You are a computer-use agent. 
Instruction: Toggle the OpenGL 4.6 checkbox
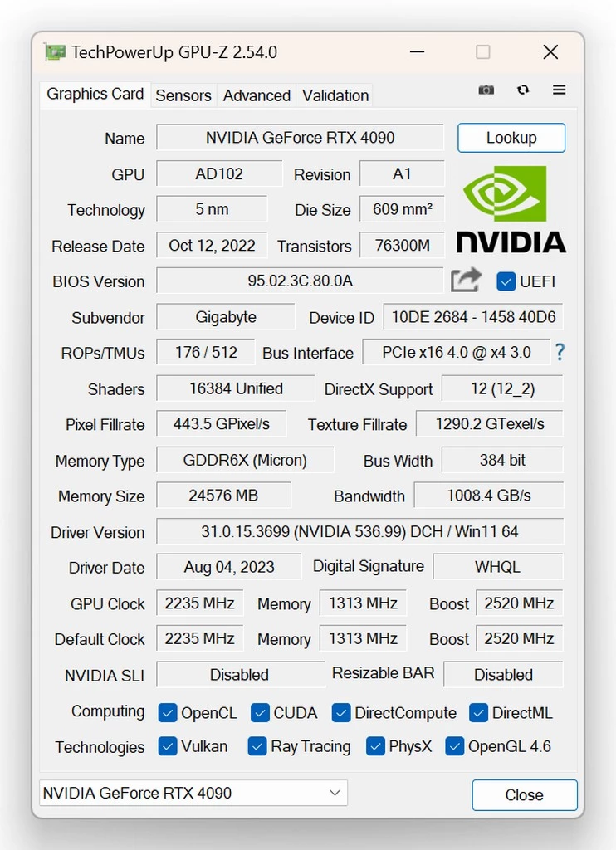(454, 746)
